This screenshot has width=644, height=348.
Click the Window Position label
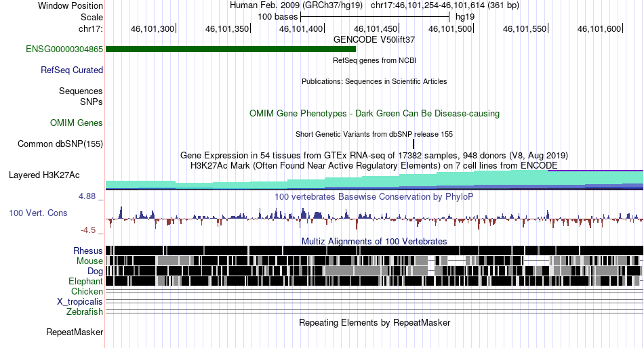click(71, 5)
